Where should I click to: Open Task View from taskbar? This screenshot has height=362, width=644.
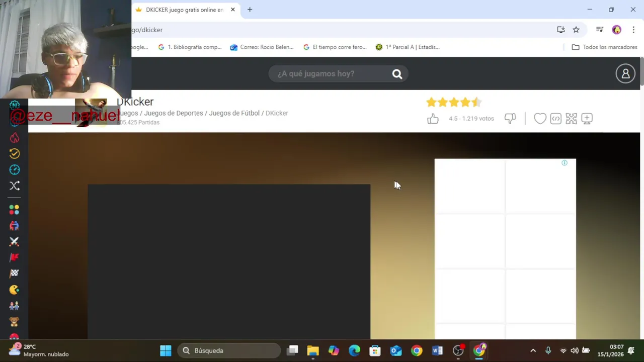[x=293, y=350]
